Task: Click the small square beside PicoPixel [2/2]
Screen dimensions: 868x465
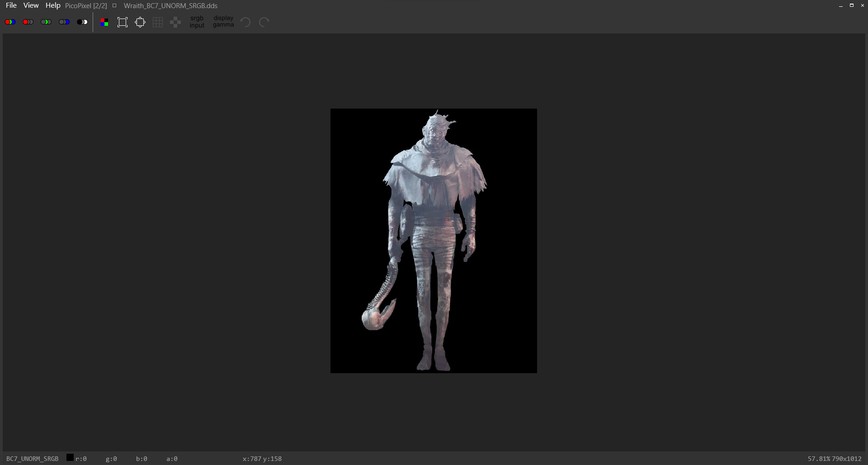Action: pos(114,5)
